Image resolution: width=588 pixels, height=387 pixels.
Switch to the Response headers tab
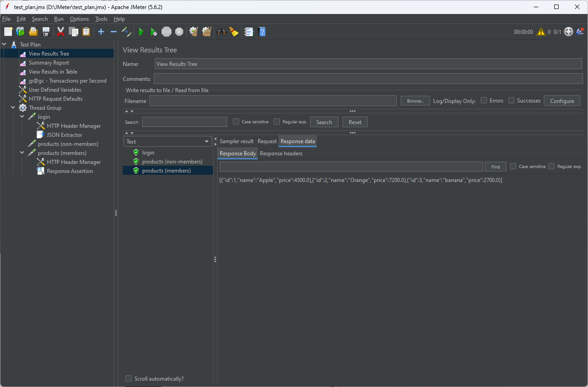point(281,154)
